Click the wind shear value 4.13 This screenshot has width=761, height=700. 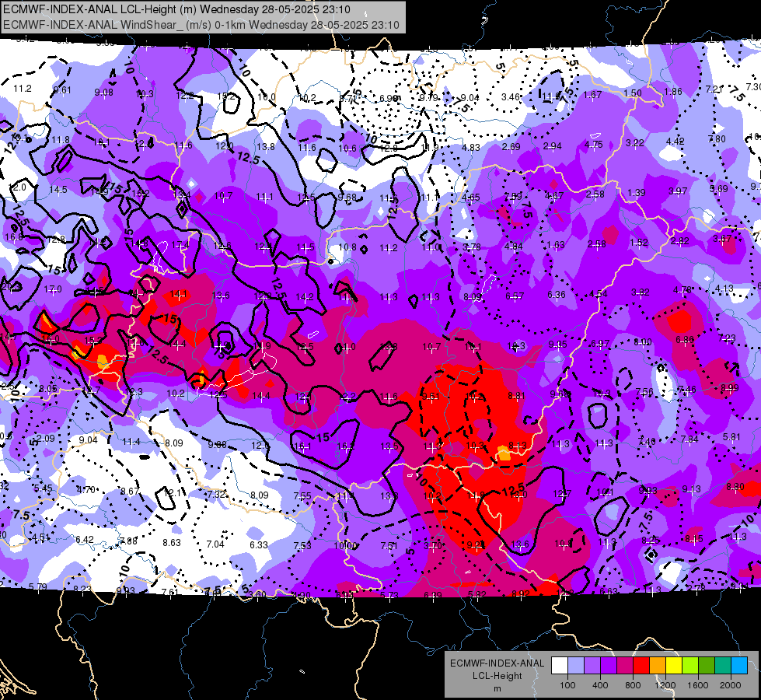tap(724, 289)
